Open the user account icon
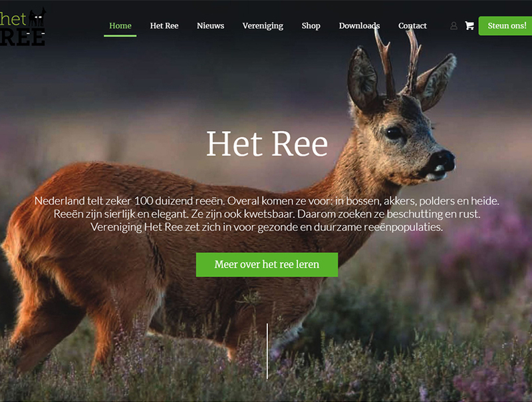Viewport: 532px width, 402px height. [x=454, y=26]
